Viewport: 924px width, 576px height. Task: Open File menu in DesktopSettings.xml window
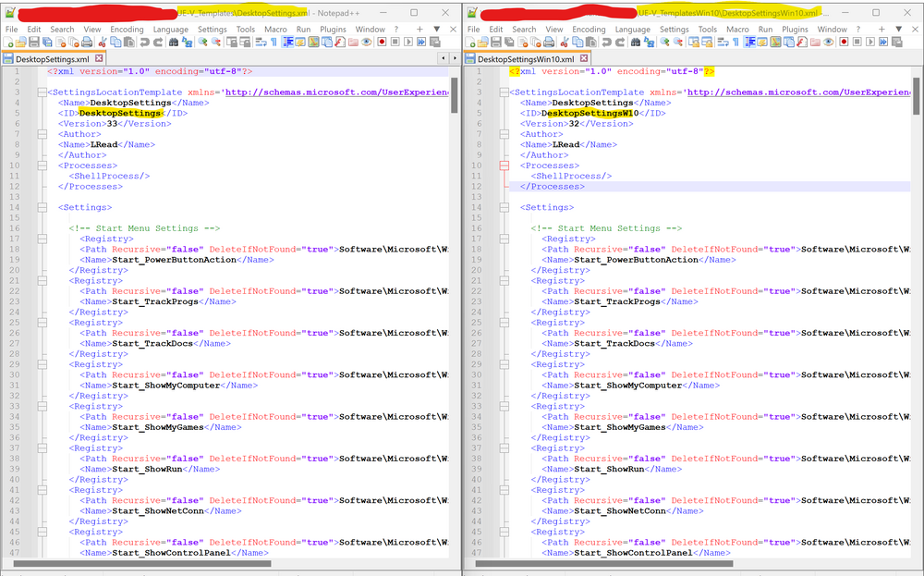[x=11, y=29]
